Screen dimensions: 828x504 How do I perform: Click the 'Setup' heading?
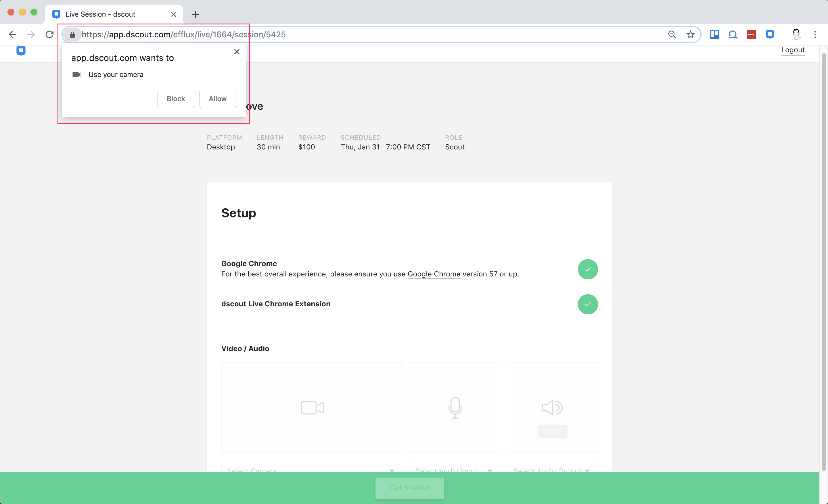point(239,213)
